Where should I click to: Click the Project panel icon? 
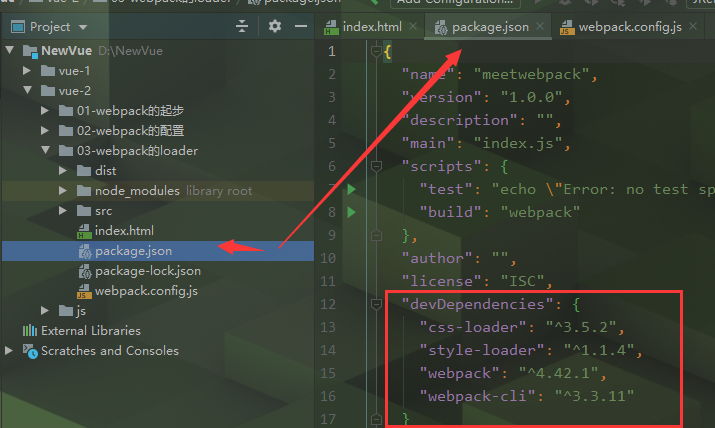(x=18, y=27)
